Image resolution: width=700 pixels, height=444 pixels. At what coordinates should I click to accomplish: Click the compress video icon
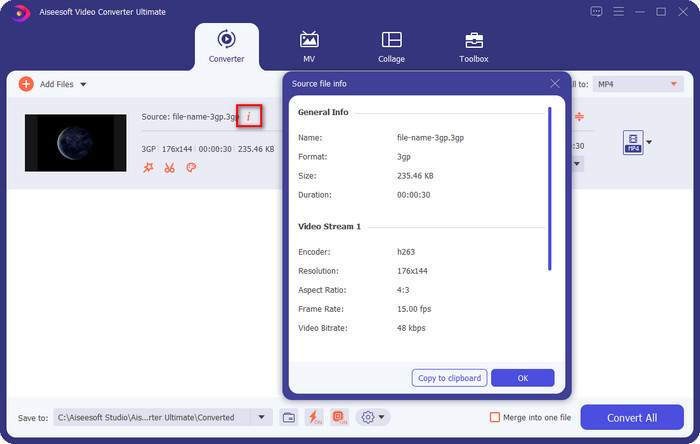pyautogui.click(x=579, y=116)
